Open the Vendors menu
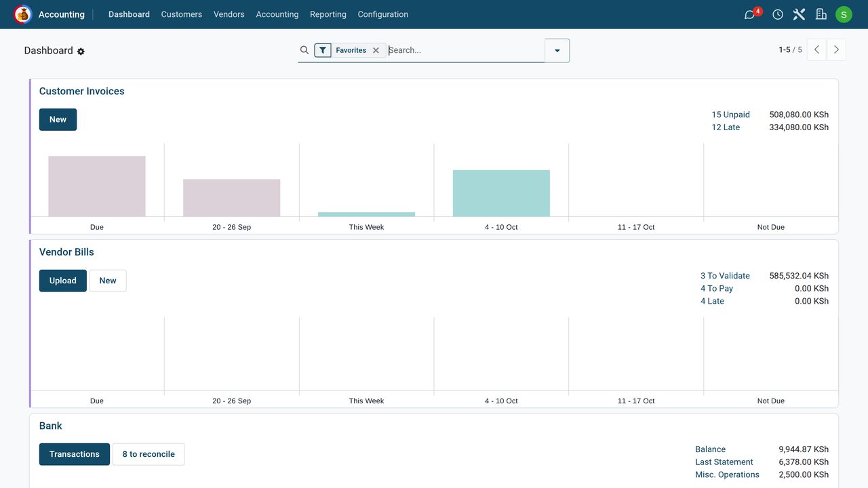This screenshot has width=868, height=488. tap(229, 14)
